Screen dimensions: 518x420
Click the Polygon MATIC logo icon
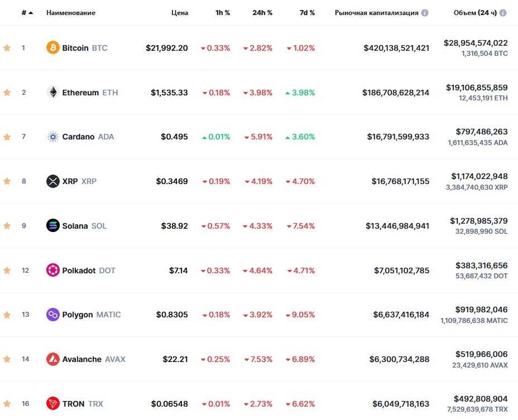53,315
